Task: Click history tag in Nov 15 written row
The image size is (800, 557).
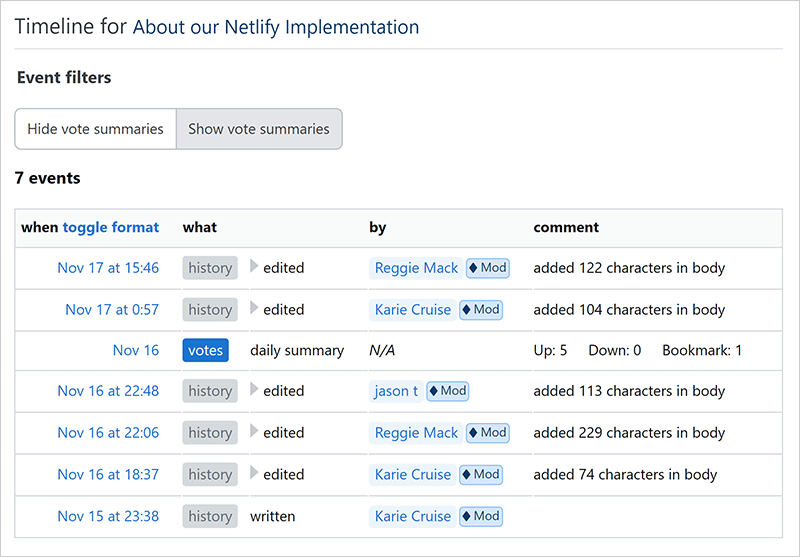Action: click(x=210, y=516)
